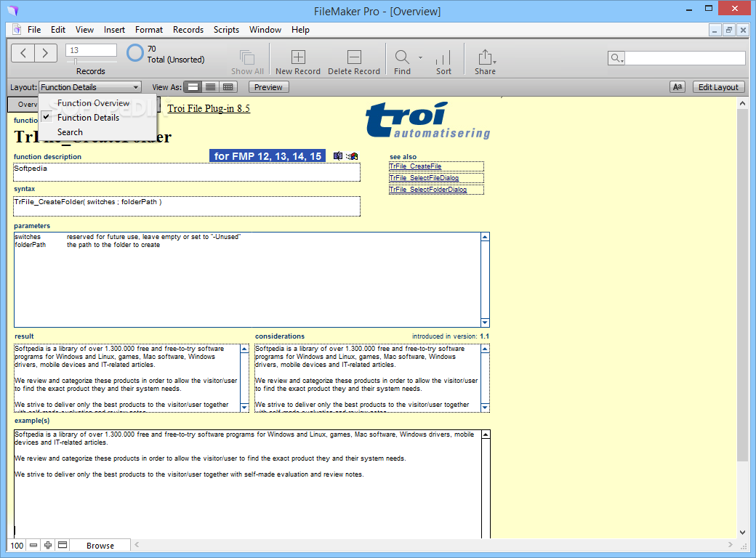Click the platform icon right of book icon
The height and width of the screenshot is (558, 756).
click(x=353, y=155)
